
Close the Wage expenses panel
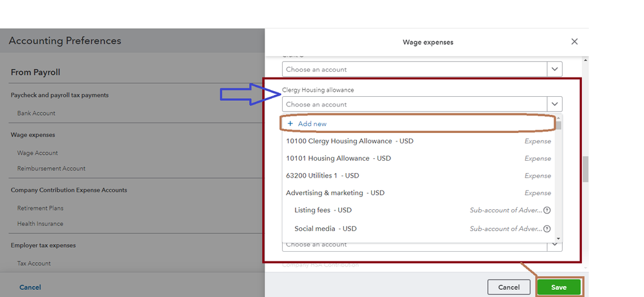click(x=574, y=42)
